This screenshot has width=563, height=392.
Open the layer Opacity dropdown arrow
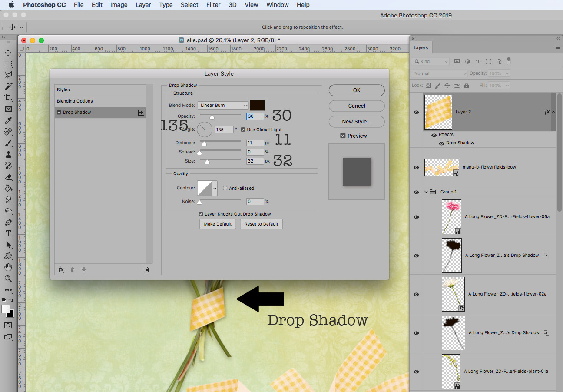click(x=507, y=74)
